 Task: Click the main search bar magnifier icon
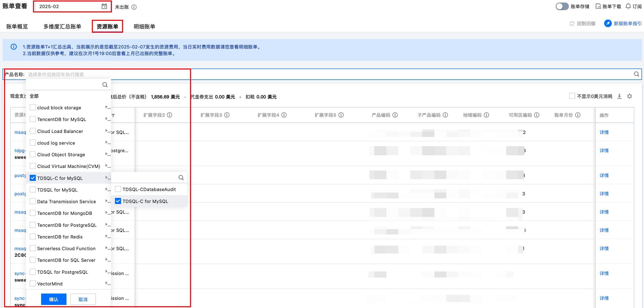click(x=636, y=74)
